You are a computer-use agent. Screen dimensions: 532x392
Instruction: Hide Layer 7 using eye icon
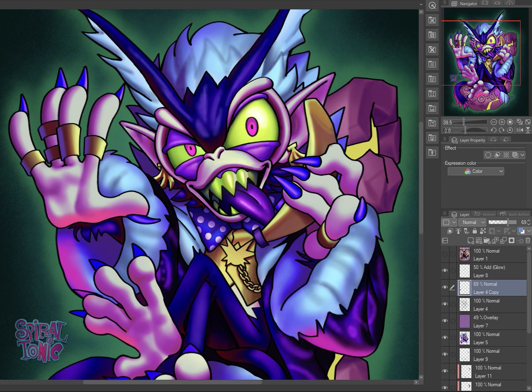445,321
